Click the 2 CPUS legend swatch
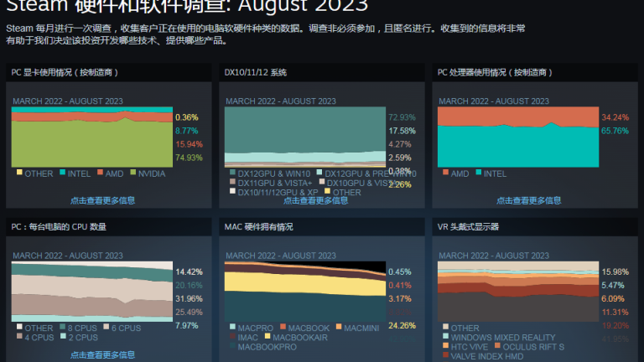Image resolution: width=644 pixels, height=362 pixels. [x=63, y=336]
